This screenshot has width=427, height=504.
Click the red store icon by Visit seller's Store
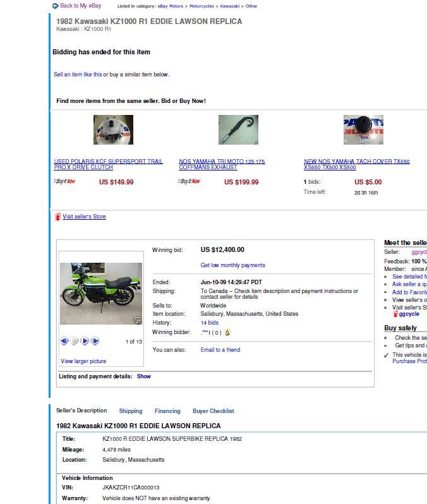58,217
